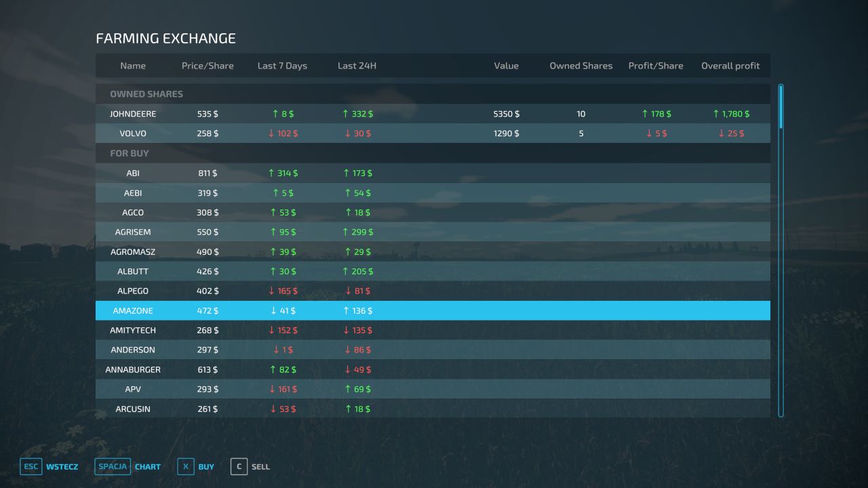Click the Overall profit column header
This screenshot has width=868, height=488.
click(x=730, y=66)
